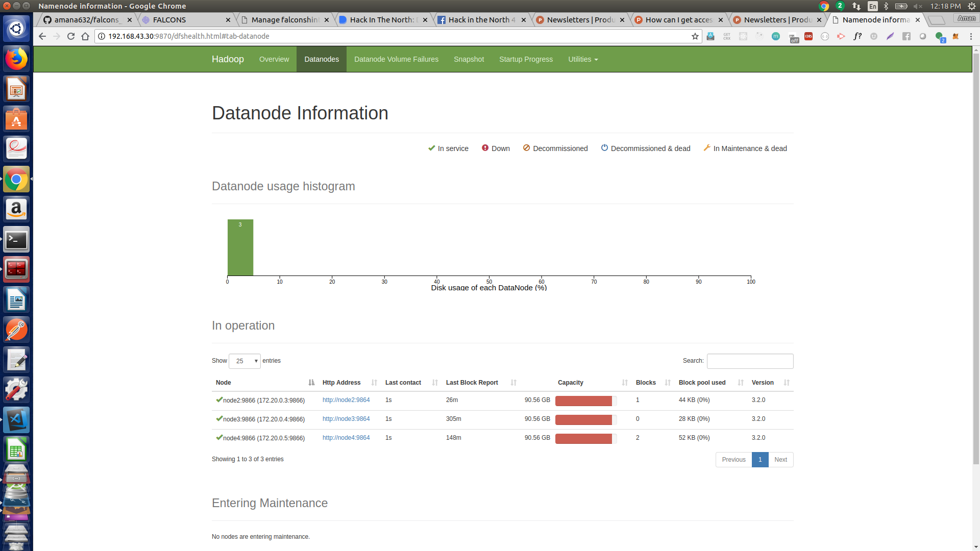Image resolution: width=980 pixels, height=551 pixels.
Task: Click MetaMask fox extension icon
Action: (x=955, y=36)
